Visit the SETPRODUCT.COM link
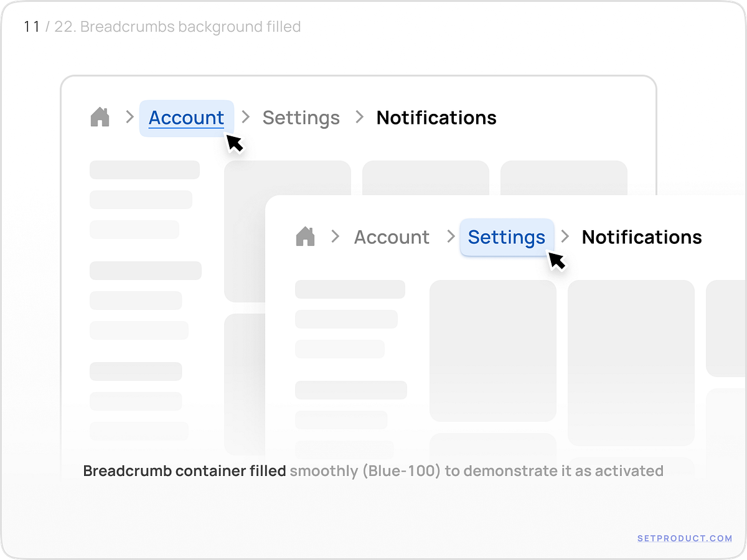 (685, 538)
